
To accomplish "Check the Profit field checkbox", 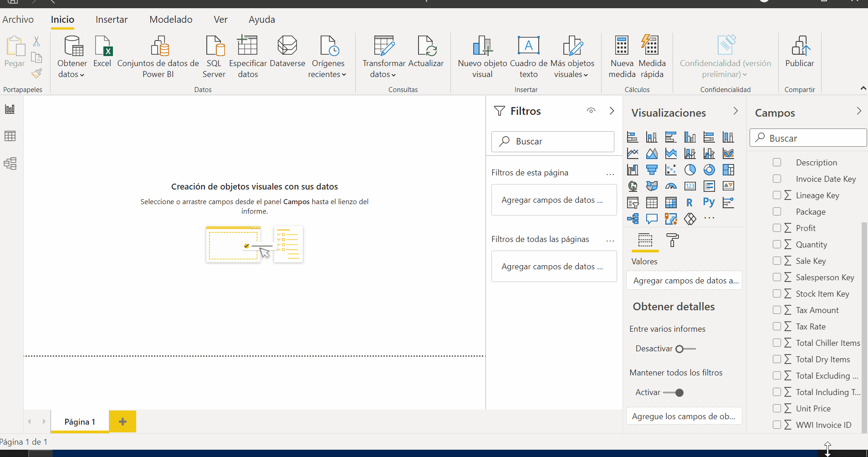I will click(777, 228).
